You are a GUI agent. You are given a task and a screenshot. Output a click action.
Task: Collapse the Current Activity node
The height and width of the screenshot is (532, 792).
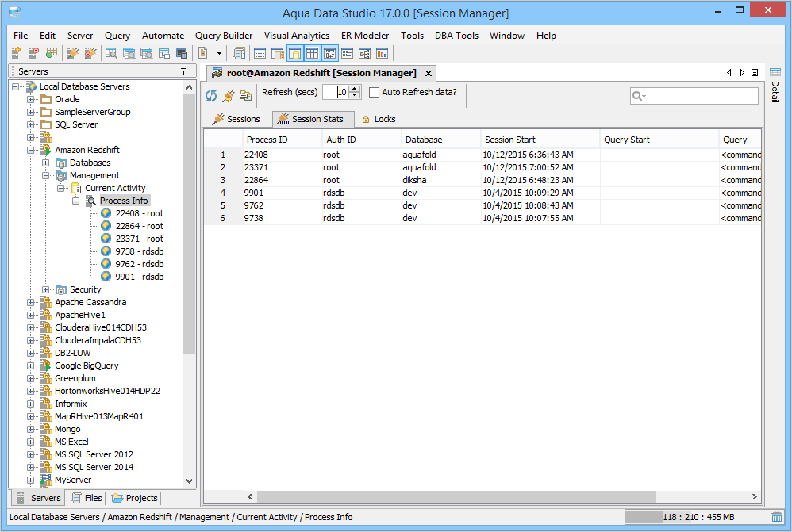coord(60,188)
